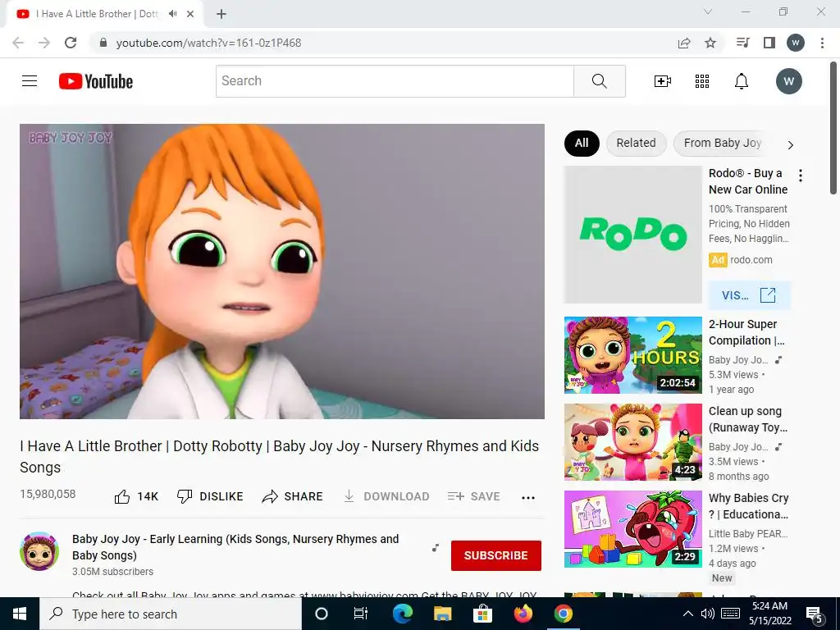Open Chrome three-dot menu
The width and height of the screenshot is (840, 630).
coord(822,43)
